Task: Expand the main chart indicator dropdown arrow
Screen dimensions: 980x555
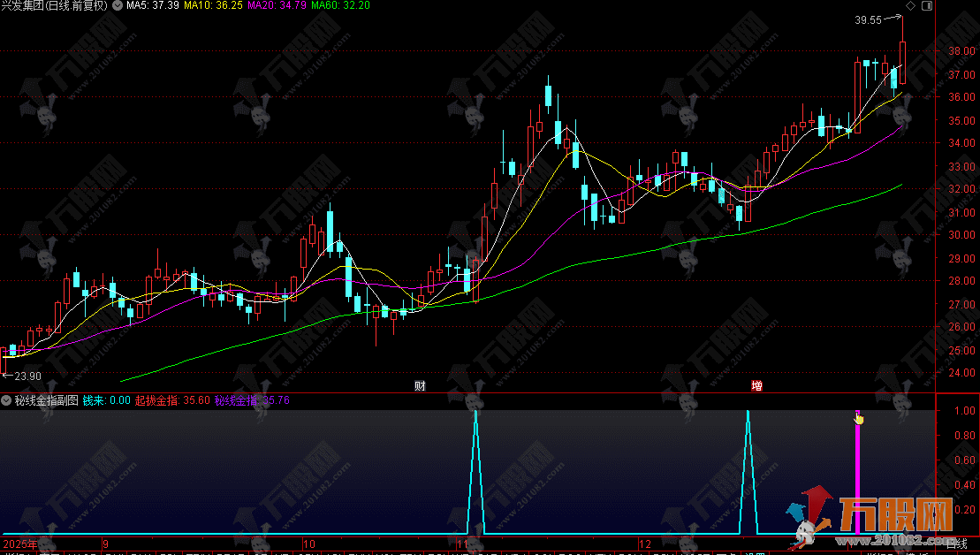Action: point(118,5)
